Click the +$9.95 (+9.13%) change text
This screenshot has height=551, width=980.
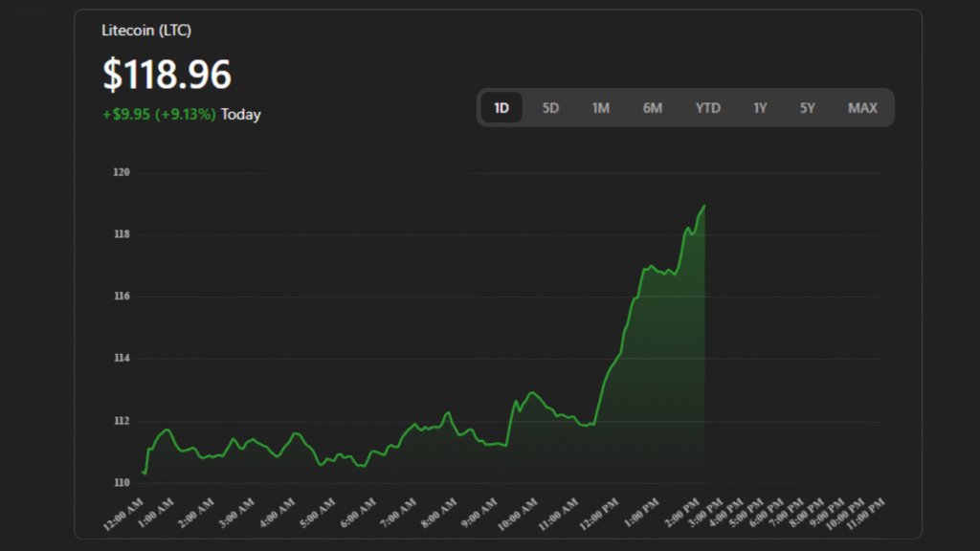(159, 115)
